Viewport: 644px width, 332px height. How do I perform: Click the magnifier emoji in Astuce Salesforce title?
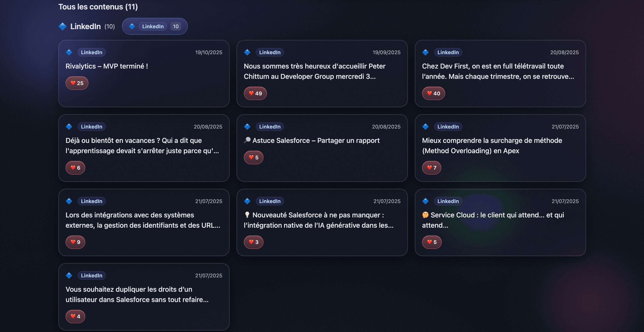click(247, 140)
